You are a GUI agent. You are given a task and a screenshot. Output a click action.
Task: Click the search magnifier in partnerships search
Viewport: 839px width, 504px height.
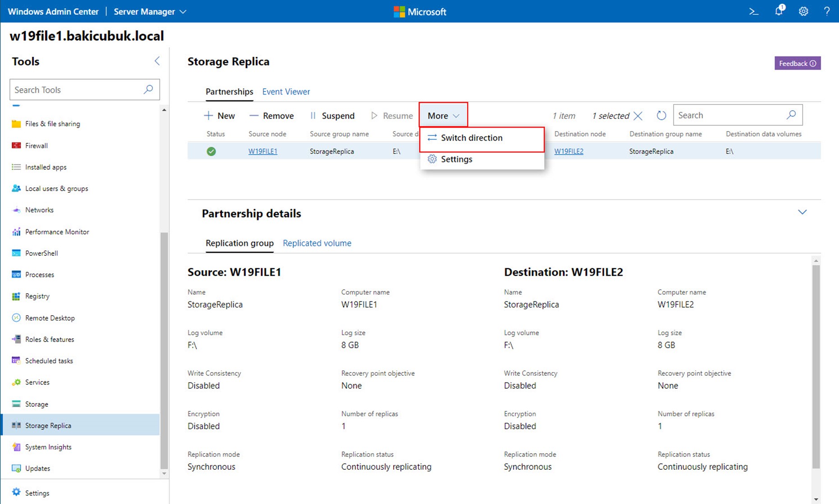pos(791,115)
